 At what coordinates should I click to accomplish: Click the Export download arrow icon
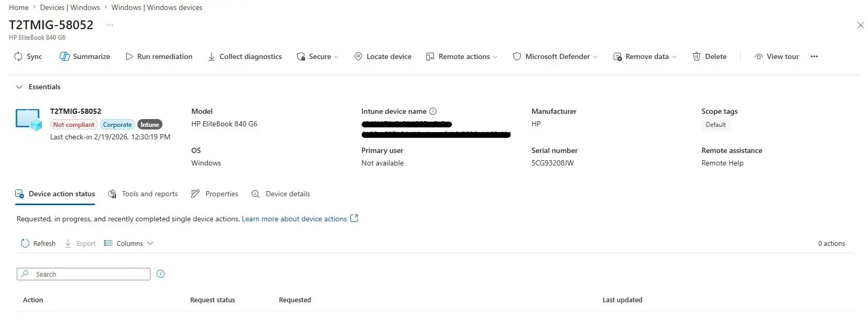pyautogui.click(x=68, y=243)
